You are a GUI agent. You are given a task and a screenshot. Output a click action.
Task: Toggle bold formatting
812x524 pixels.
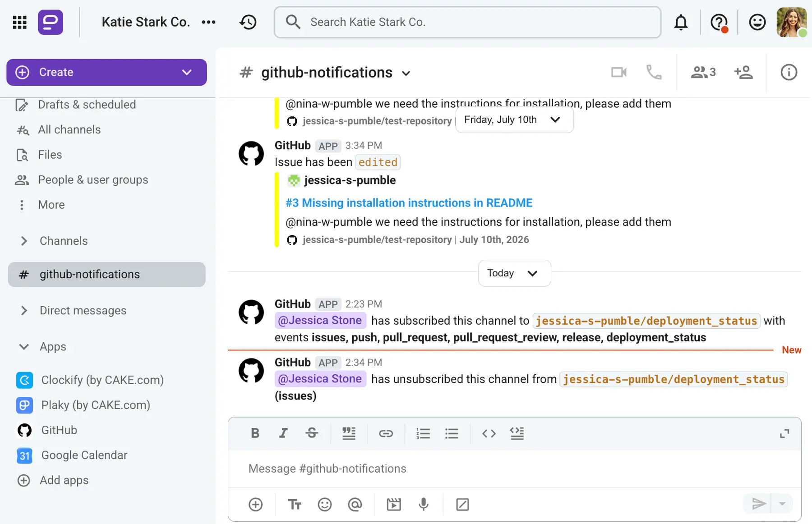(255, 433)
